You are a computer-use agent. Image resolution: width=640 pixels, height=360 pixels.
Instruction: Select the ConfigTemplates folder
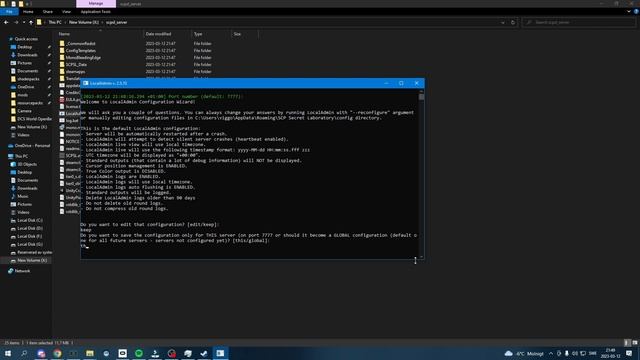point(80,51)
